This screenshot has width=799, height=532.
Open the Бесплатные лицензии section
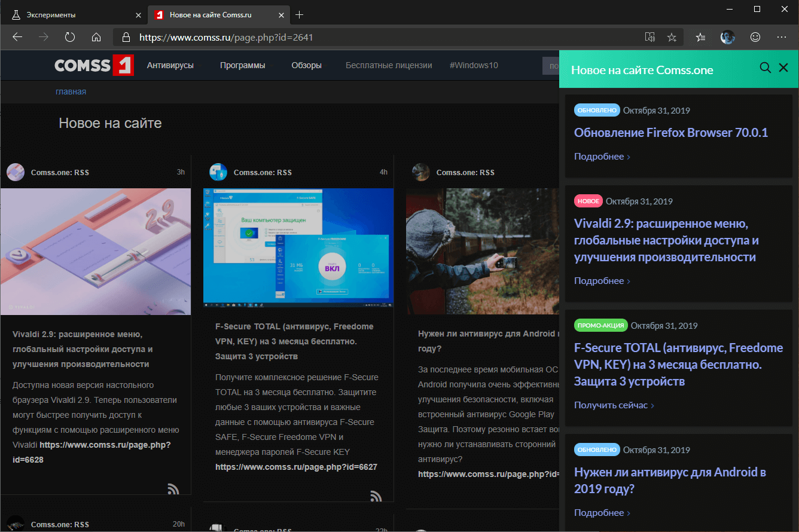tap(389, 65)
